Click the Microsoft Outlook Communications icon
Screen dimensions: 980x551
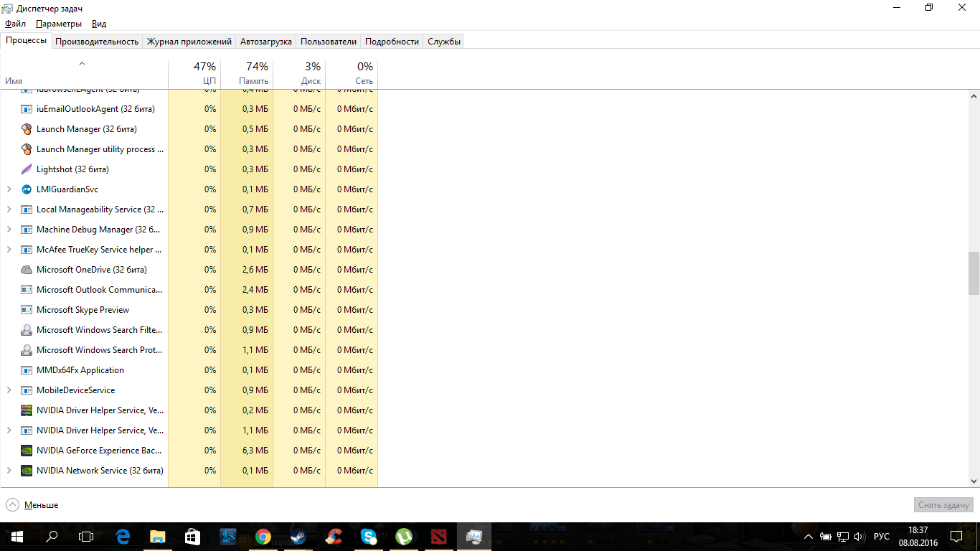click(x=27, y=290)
